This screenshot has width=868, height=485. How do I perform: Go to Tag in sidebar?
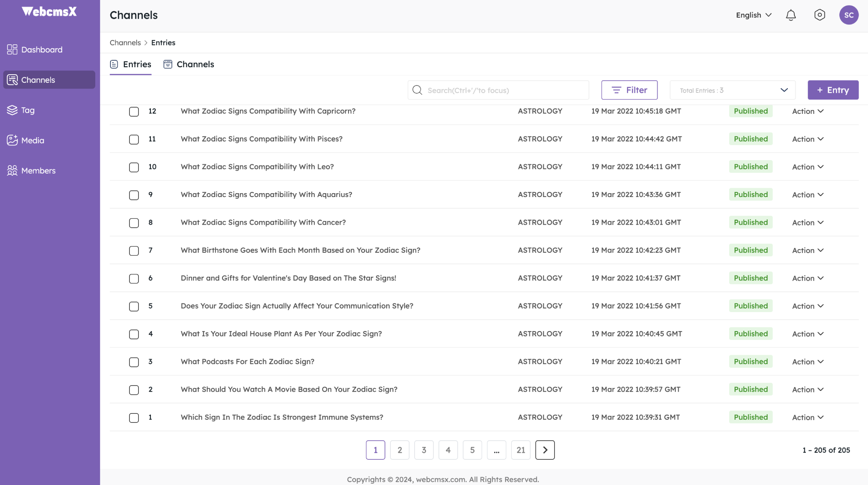click(28, 110)
